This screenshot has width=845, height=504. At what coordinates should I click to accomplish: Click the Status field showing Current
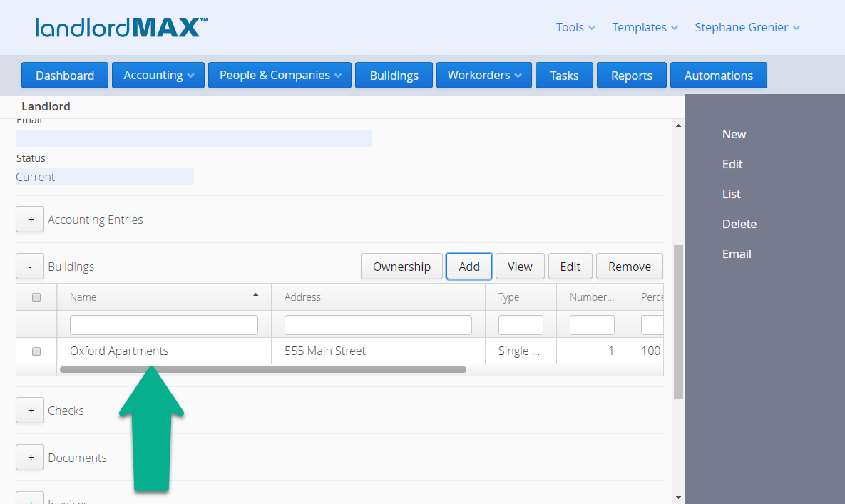(x=105, y=177)
